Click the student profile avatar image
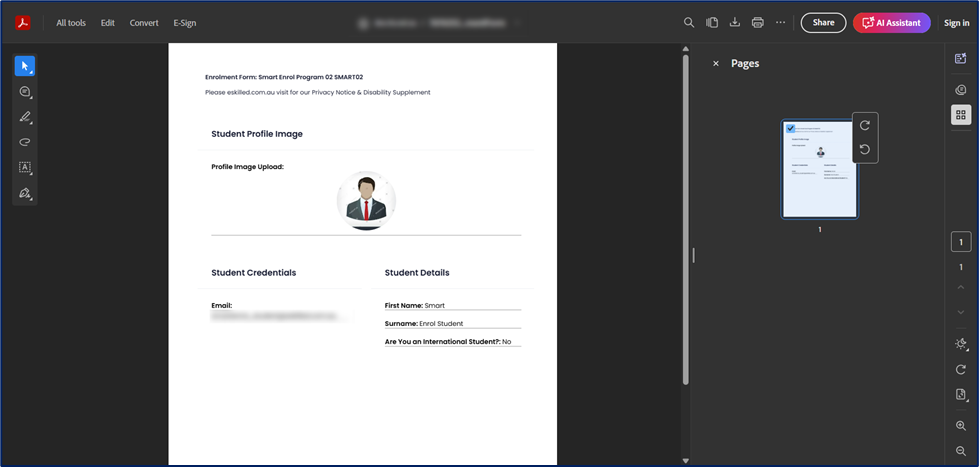 [367, 200]
